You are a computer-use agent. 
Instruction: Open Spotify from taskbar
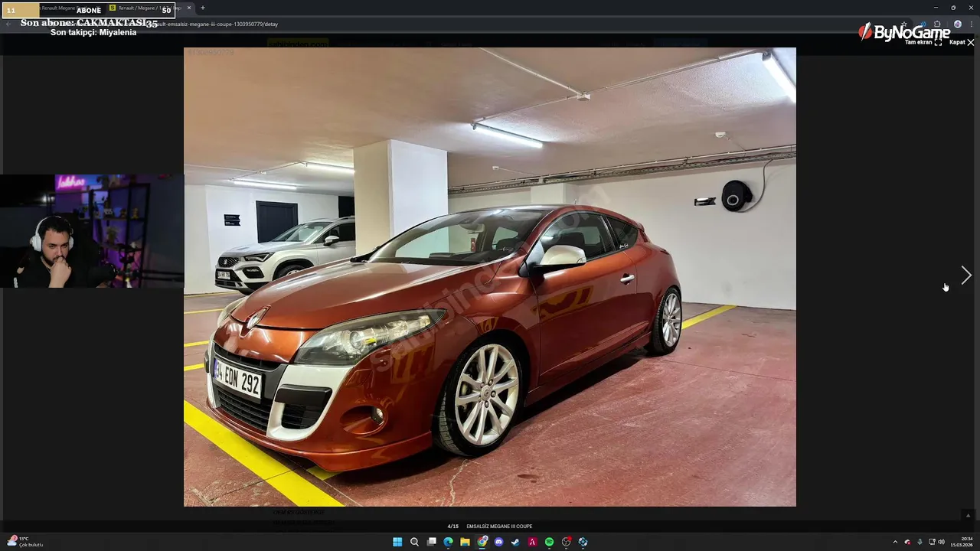tap(549, 542)
